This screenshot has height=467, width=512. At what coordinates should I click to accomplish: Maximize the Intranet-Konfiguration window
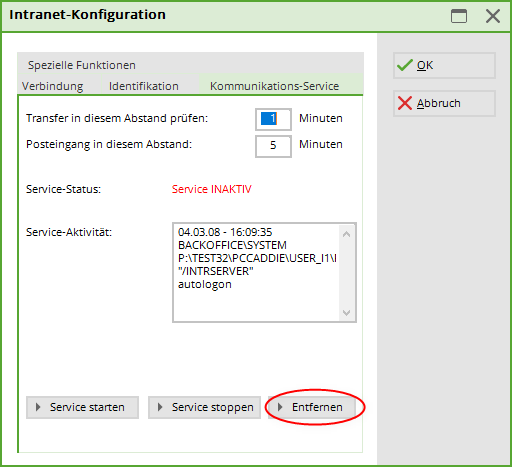459,16
